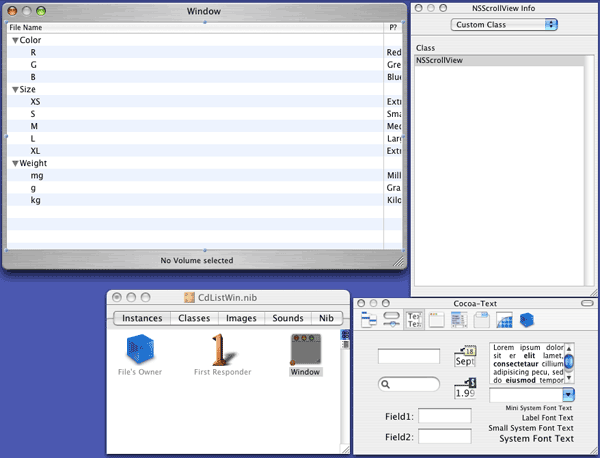
Task: Switch to the Classes tab
Action: (x=194, y=318)
